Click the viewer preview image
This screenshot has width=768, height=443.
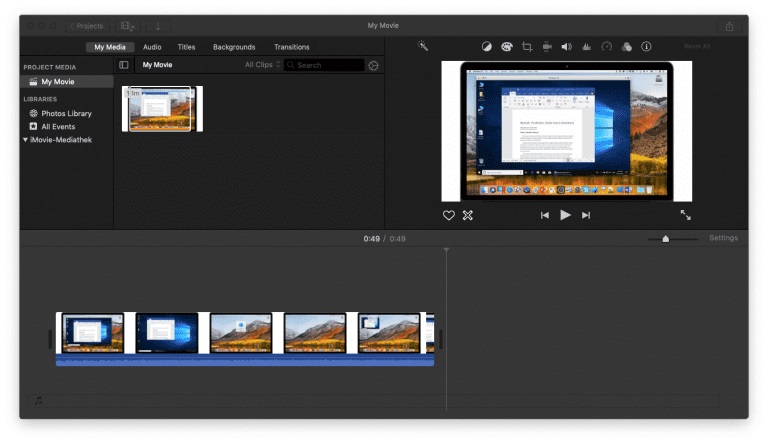pyautogui.click(x=567, y=131)
